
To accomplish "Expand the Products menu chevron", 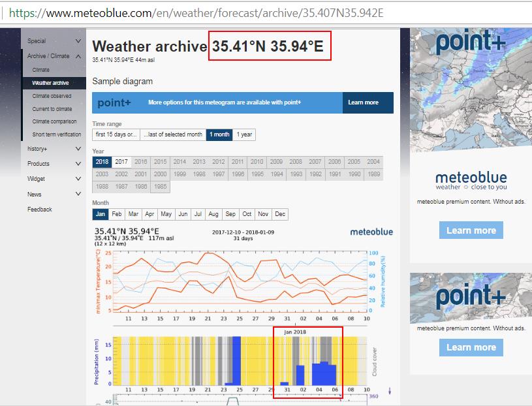I will (78, 163).
